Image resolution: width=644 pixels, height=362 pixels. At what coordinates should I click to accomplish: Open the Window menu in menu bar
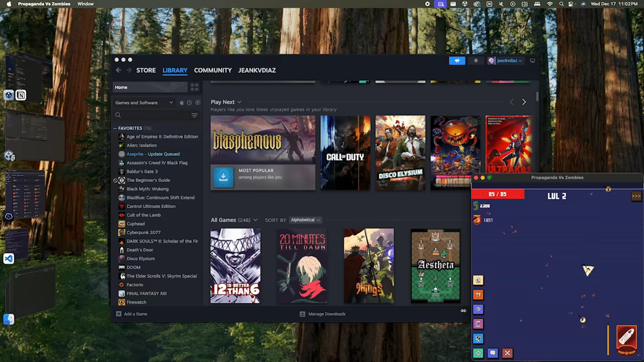coord(85,4)
